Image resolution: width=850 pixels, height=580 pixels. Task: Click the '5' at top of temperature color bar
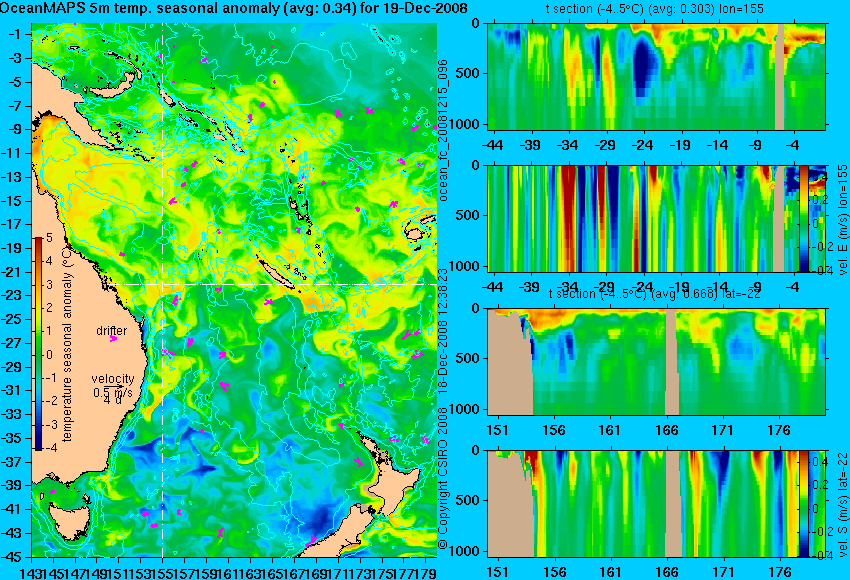click(49, 237)
